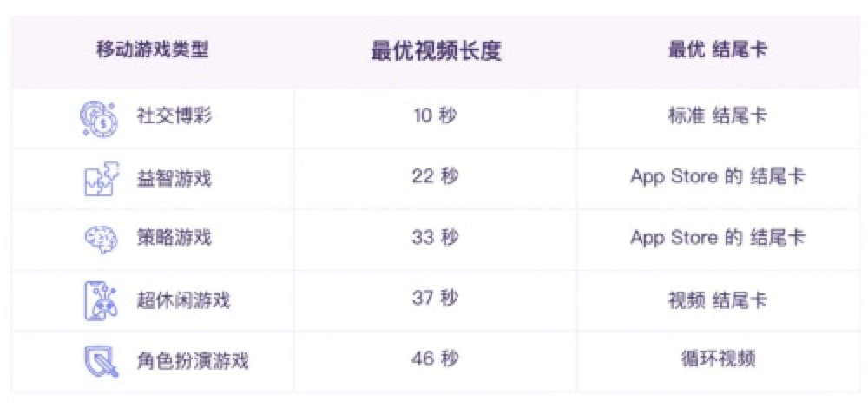Select the 37 秒 cell
The image size is (868, 415).
[x=435, y=300]
